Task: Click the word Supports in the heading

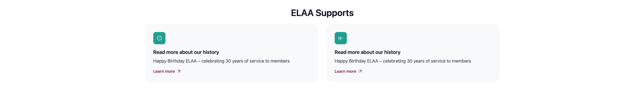Action: click(x=334, y=13)
